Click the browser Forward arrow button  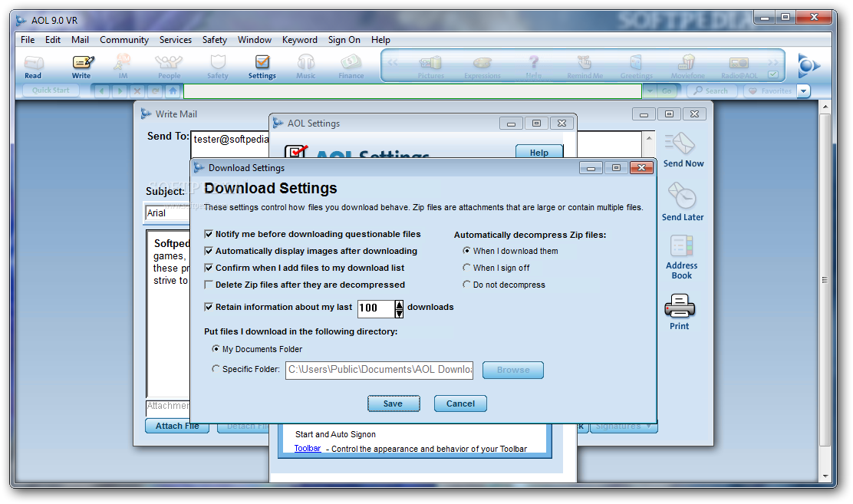pos(120,91)
